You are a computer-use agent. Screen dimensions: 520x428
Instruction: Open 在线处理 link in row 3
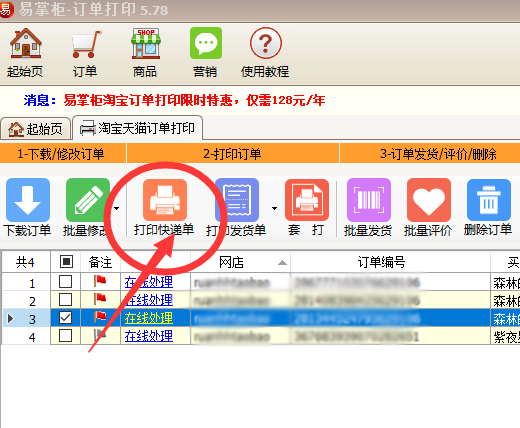pyautogui.click(x=149, y=318)
